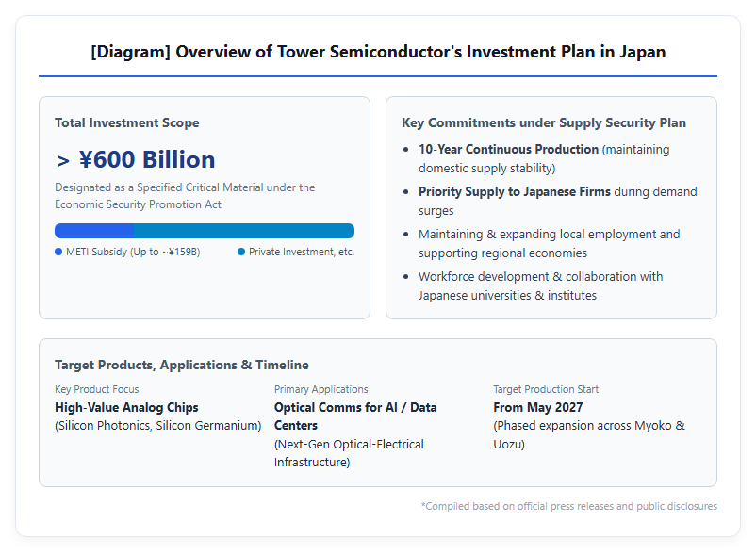
Task: Click the 'Key Commitments under Supply Security Plan' heading
Action: pyautogui.click(x=544, y=122)
